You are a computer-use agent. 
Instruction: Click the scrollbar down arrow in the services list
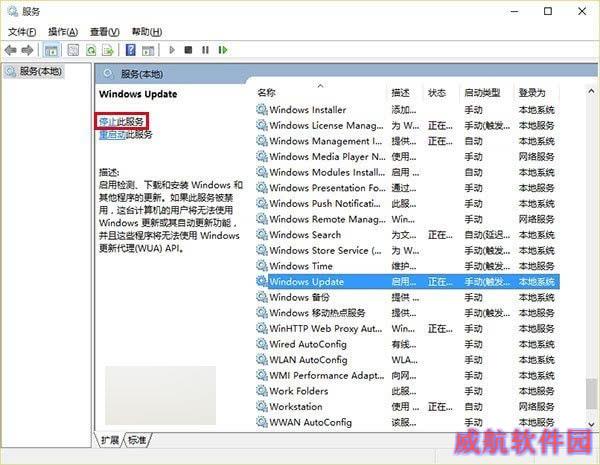(x=591, y=424)
